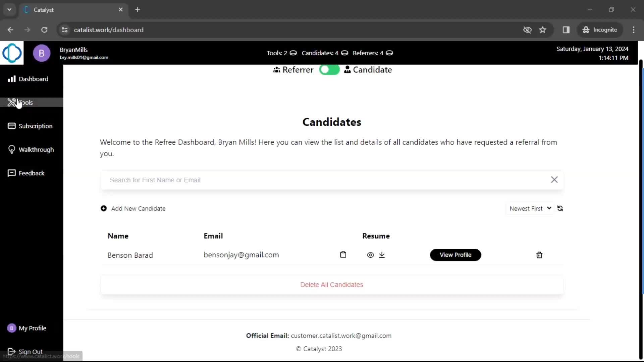The image size is (644, 362).
Task: Click the Subscription sidebar icon
Action: 11,126
